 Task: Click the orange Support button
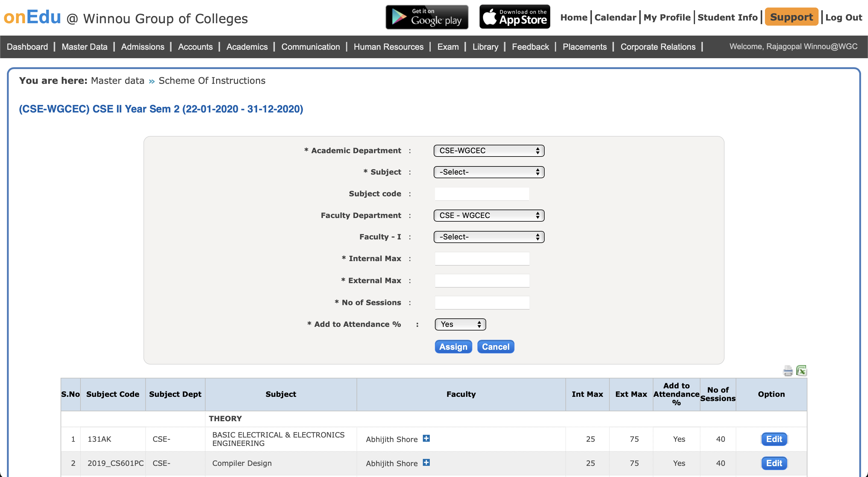pyautogui.click(x=791, y=17)
